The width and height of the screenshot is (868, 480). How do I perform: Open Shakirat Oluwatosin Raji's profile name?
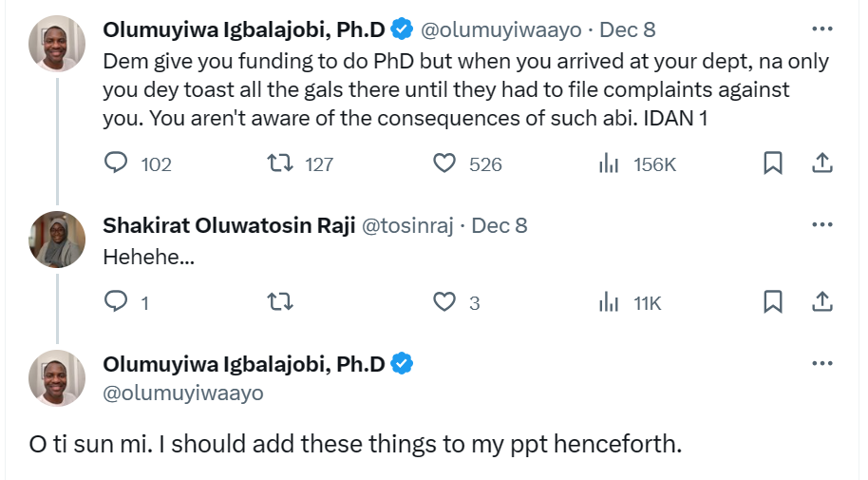click(227, 225)
